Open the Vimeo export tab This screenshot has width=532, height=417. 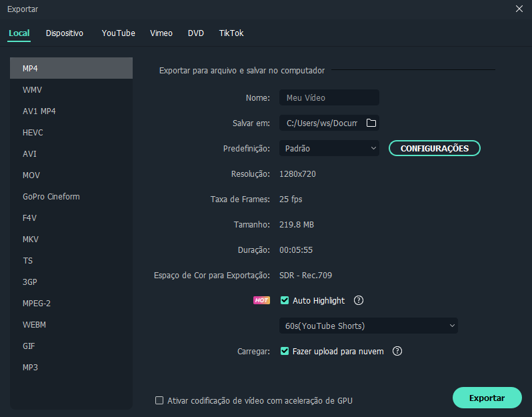tap(161, 33)
